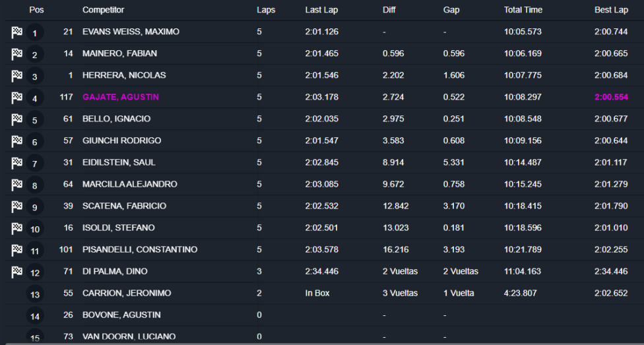Click the checkered flag in Isoldi, Stefano's row
This screenshot has width=644, height=345.
tap(16, 228)
